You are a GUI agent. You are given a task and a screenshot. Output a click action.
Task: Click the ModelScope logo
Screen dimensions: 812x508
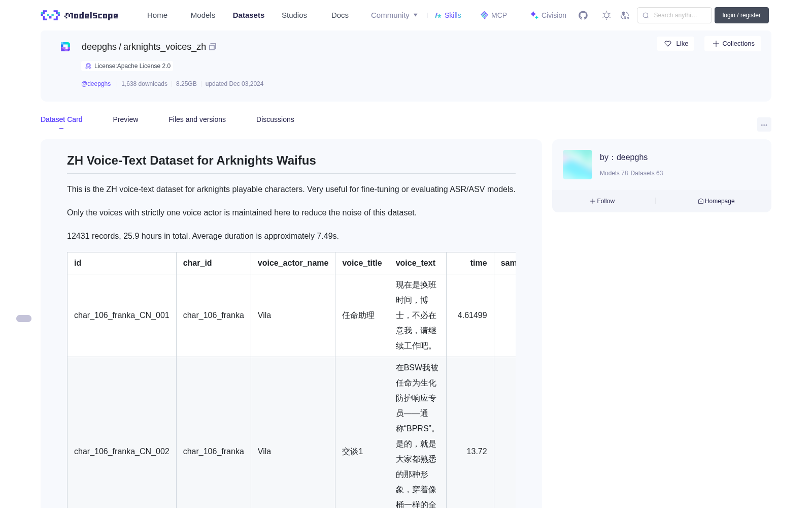(x=79, y=15)
